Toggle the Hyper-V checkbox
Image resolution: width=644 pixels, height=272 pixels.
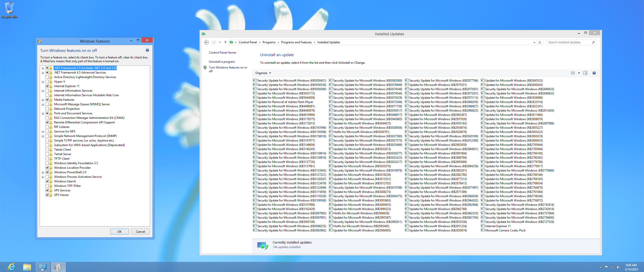pyautogui.click(x=47, y=82)
